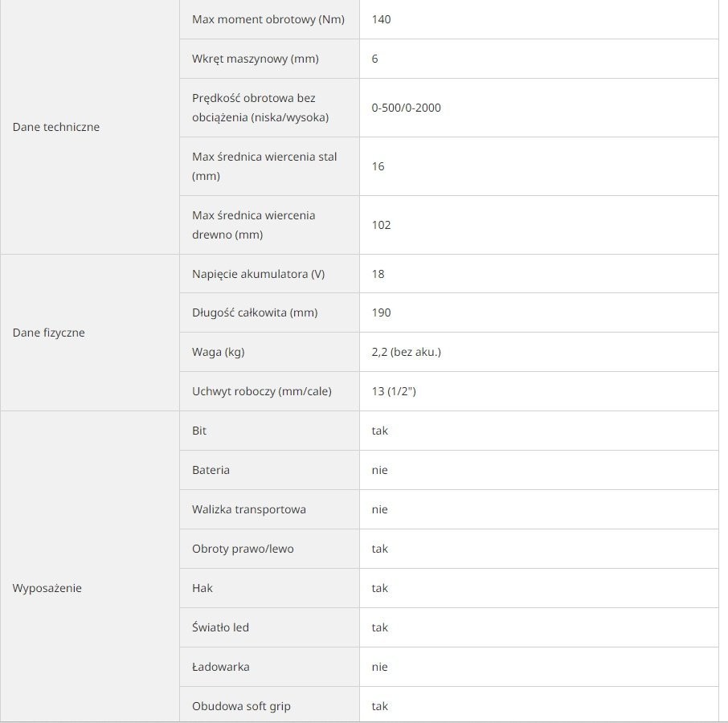Click the torque value 140

pos(382,19)
